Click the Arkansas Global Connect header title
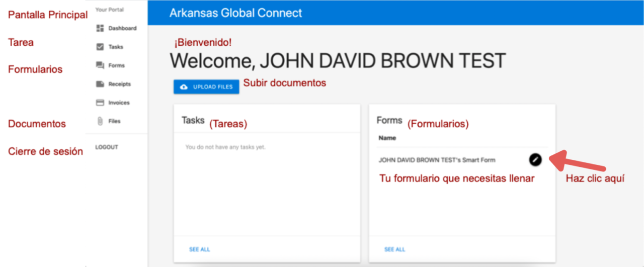The image size is (644, 267). [236, 13]
